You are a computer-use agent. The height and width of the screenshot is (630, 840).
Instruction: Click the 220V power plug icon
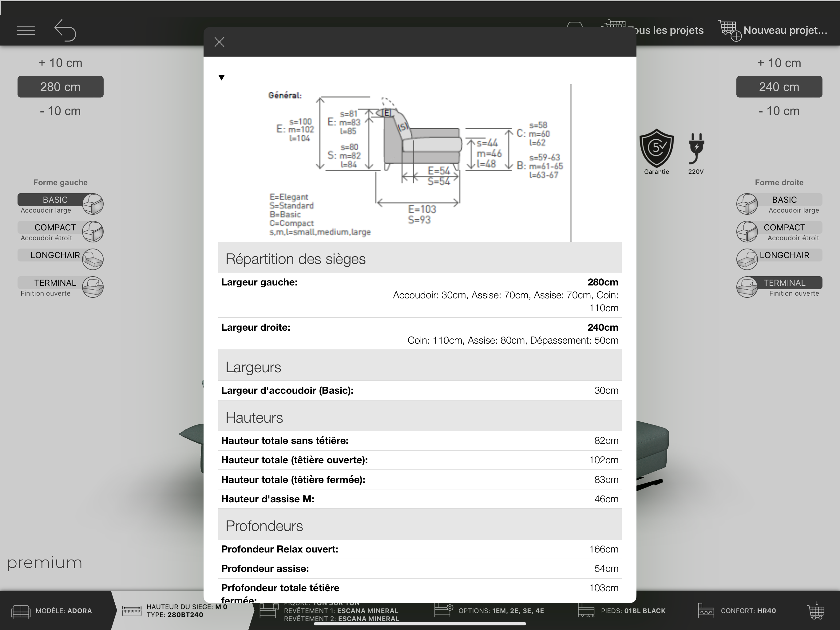point(696,148)
